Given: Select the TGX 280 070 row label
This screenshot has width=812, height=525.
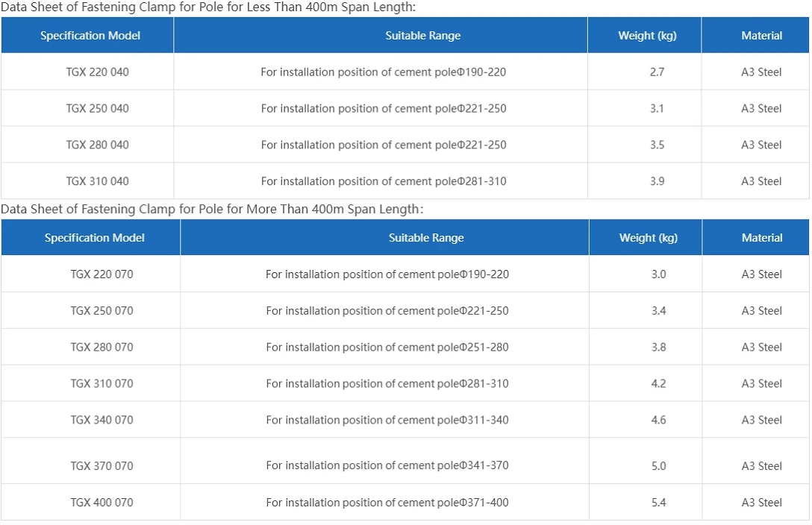Looking at the screenshot, I should (102, 347).
